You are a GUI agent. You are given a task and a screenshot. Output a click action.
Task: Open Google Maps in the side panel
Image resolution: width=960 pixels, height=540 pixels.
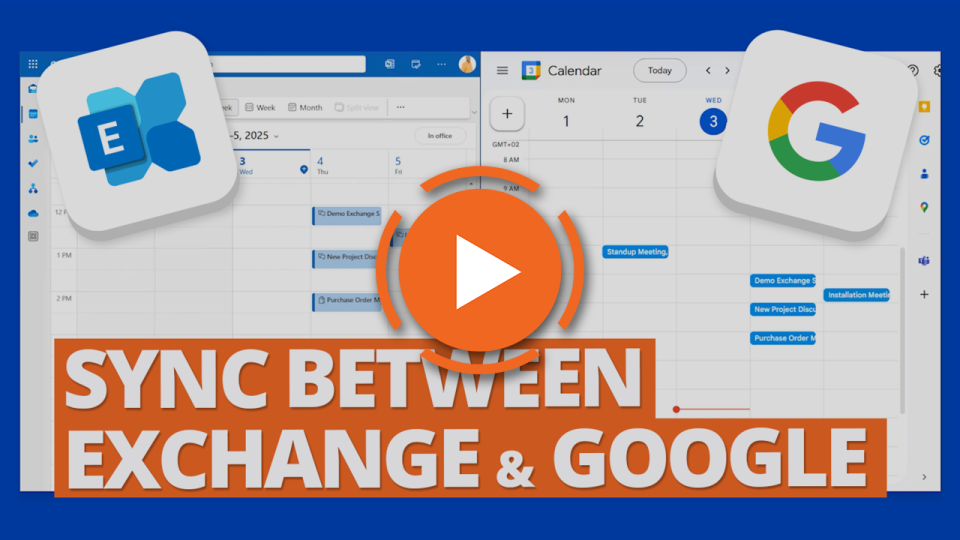click(x=924, y=208)
